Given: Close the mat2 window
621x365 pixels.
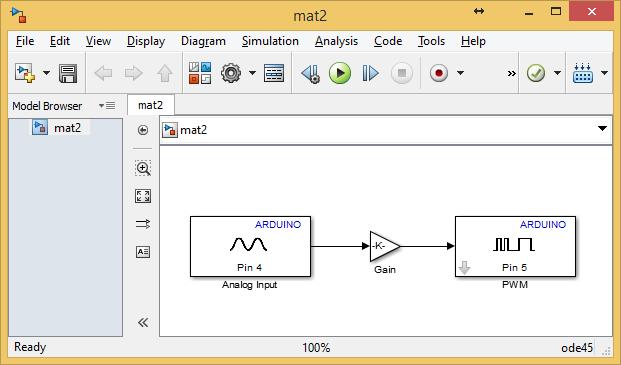Looking at the screenshot, I should (592, 11).
